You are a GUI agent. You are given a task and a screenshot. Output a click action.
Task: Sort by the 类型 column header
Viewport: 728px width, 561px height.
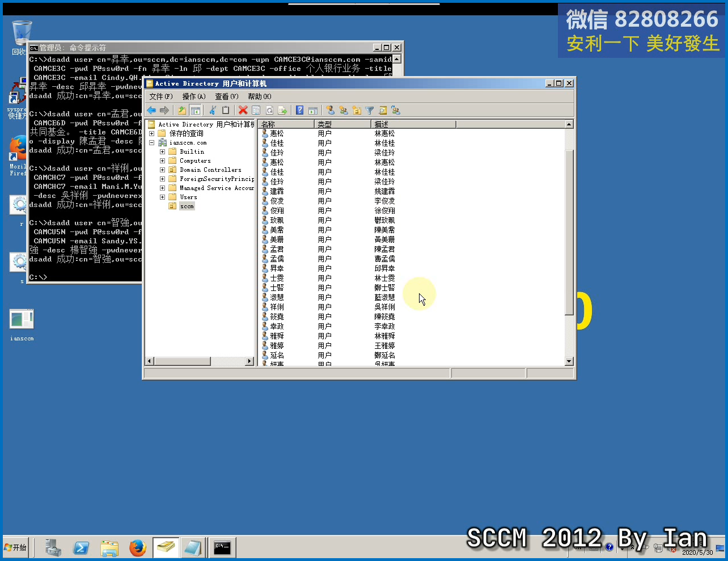coord(342,124)
